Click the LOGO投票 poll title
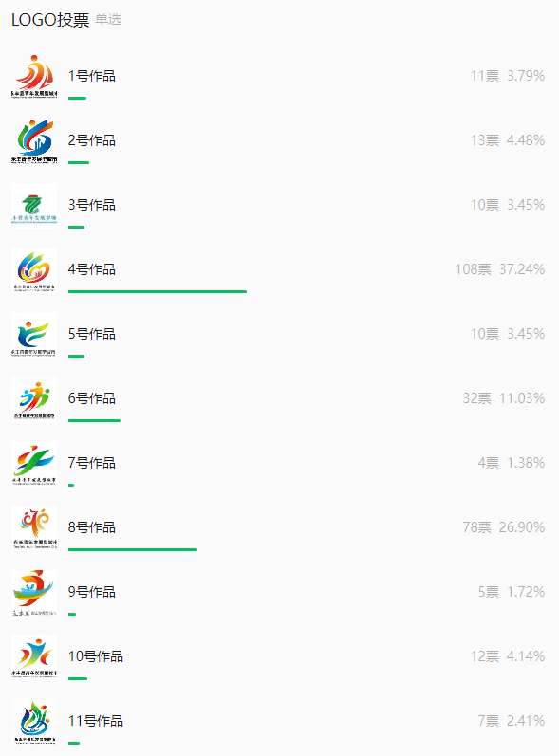Image resolution: width=559 pixels, height=756 pixels. coord(50,20)
